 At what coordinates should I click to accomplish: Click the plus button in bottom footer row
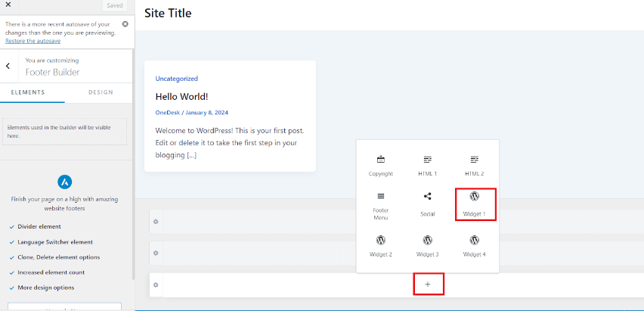(428, 285)
